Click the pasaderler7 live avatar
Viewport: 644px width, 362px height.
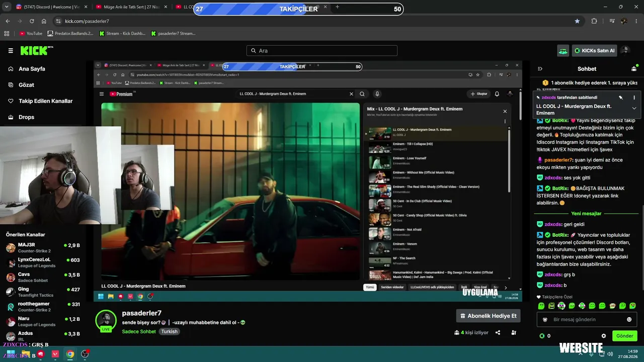click(x=106, y=321)
